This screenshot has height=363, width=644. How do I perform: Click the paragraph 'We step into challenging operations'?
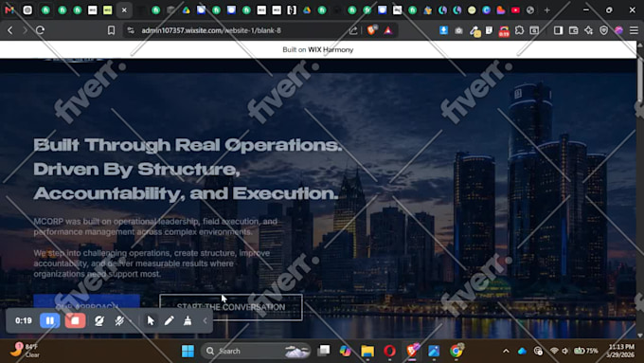coord(152,263)
